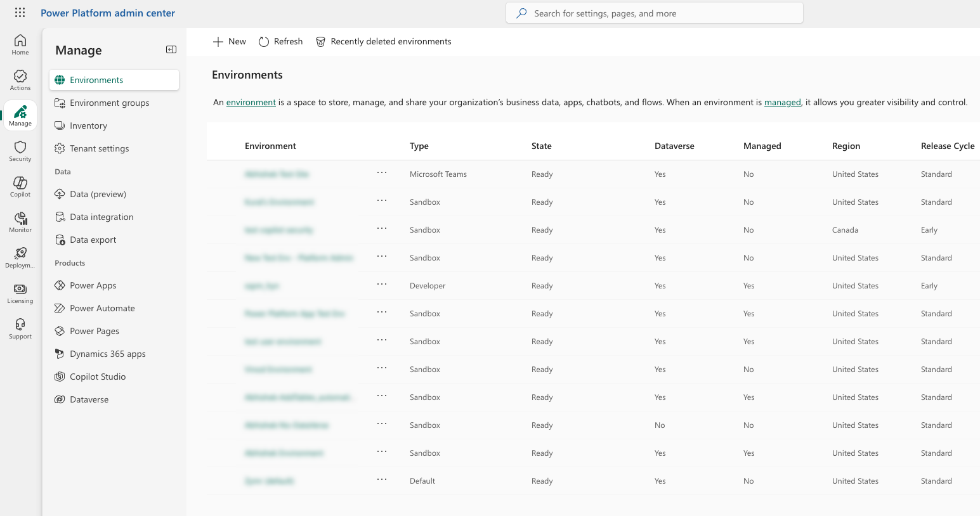Collapse the Manage navigation pane
The image size is (980, 516).
[171, 49]
